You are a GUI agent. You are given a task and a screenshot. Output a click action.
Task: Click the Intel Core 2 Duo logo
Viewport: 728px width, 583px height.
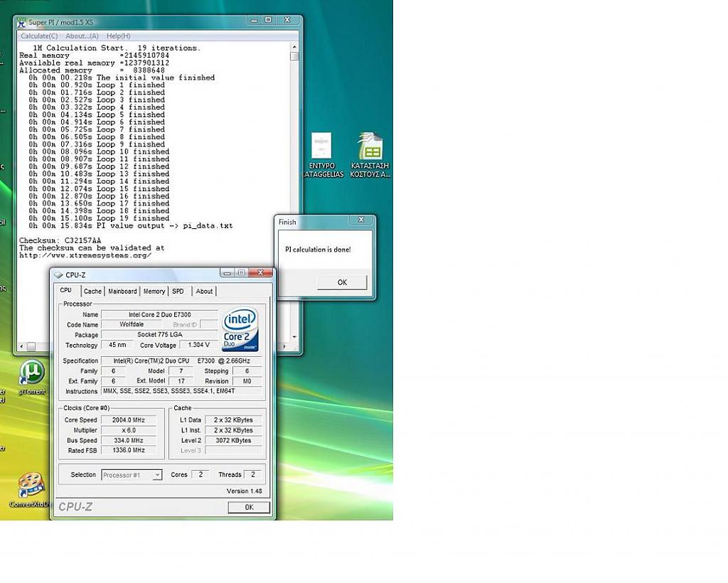coord(240,329)
